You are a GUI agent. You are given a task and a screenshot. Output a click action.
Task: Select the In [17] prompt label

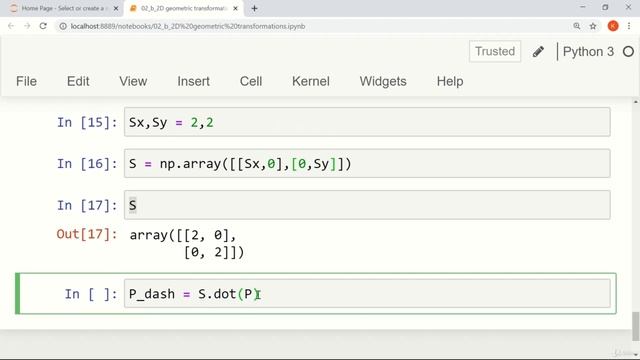click(87, 205)
